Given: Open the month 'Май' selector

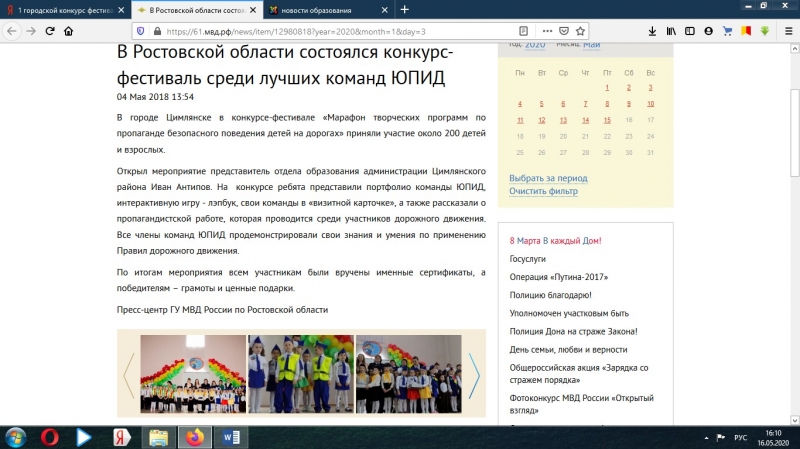Looking at the screenshot, I should click(x=591, y=45).
